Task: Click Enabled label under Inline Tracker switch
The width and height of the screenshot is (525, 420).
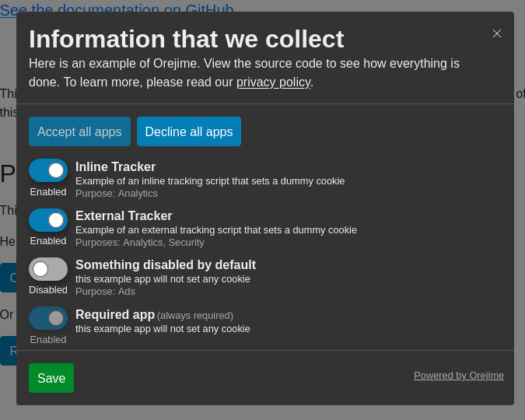Action: tap(48, 192)
